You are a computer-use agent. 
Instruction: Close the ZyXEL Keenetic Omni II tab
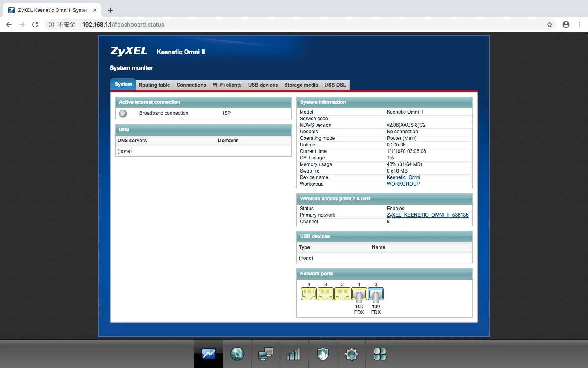tap(95, 10)
